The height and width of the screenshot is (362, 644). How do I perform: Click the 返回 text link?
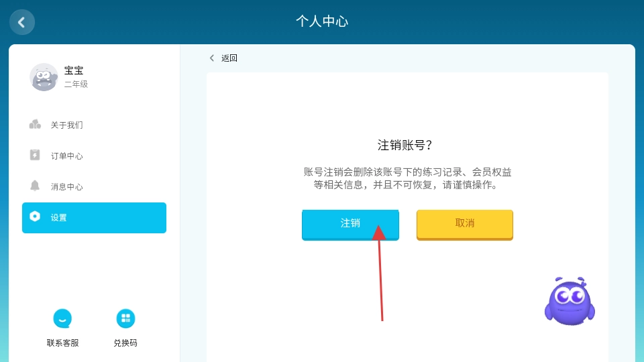229,58
